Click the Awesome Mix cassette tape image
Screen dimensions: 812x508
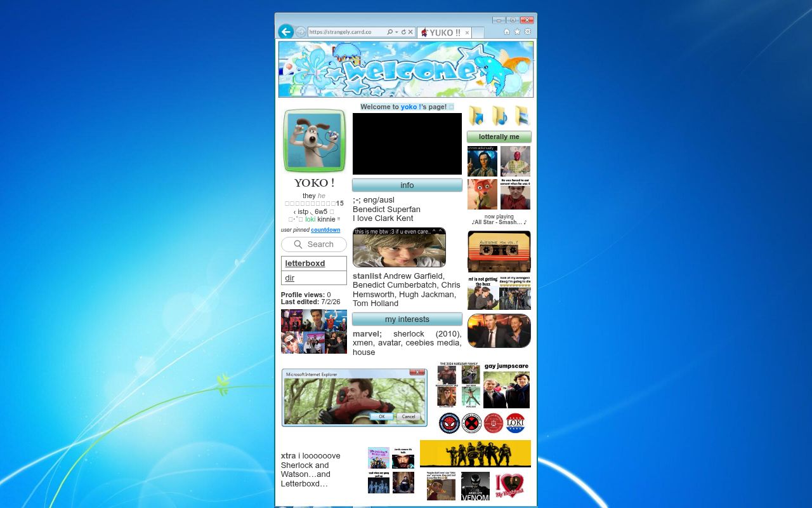coord(499,251)
